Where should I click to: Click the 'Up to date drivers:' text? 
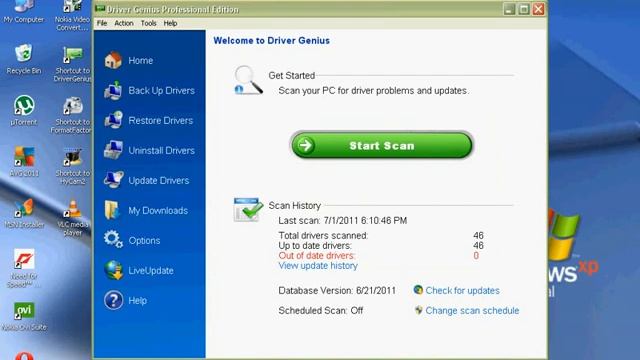315,246
